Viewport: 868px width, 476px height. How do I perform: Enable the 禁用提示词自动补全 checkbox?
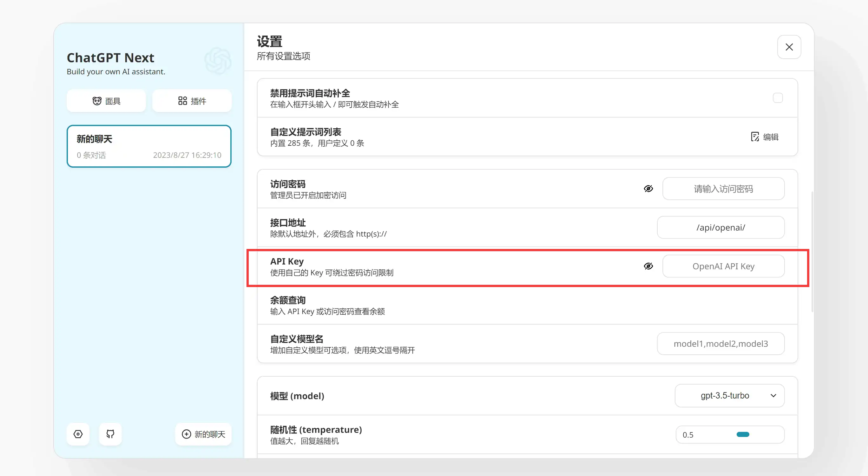778,98
